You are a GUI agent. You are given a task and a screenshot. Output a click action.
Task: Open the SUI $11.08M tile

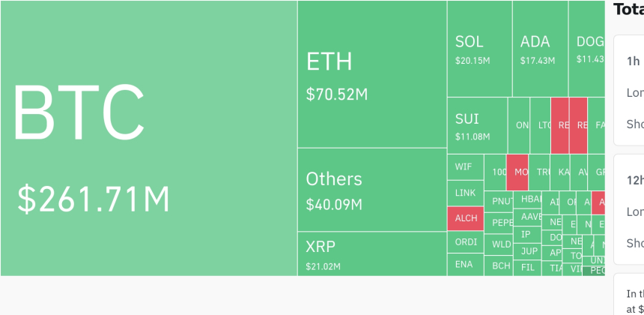(x=477, y=125)
